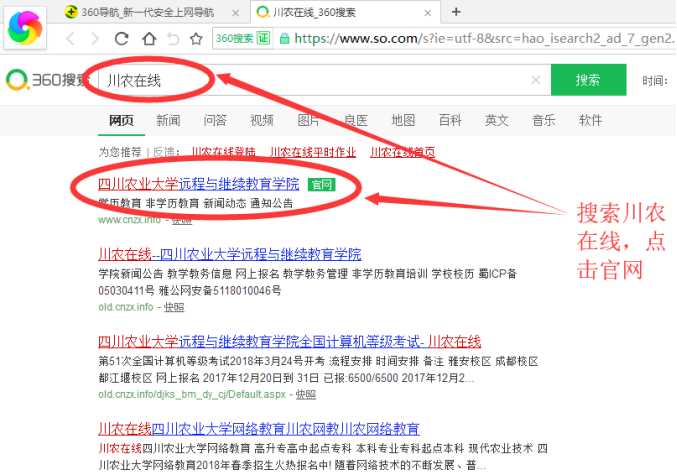Click the 反馈 feedback link
Viewport: 677px width, 475px height.
pos(164,152)
